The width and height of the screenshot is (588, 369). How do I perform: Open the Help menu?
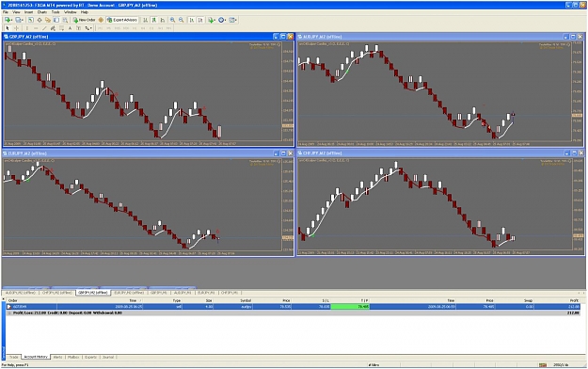[85, 12]
